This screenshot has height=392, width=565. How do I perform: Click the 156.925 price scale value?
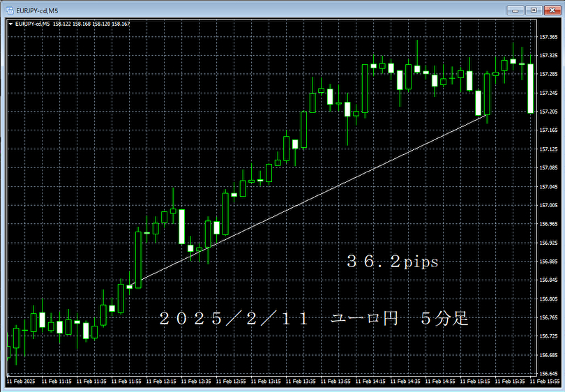(x=548, y=243)
